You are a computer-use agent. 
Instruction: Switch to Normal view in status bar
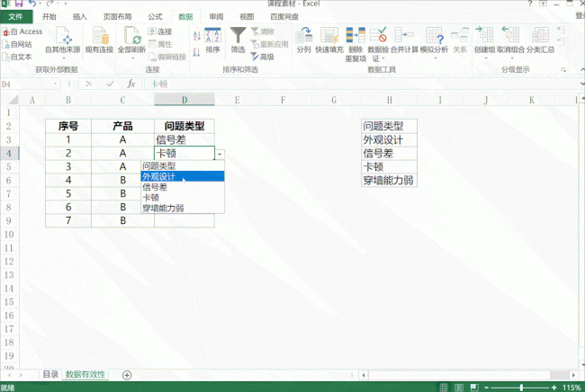(444, 388)
